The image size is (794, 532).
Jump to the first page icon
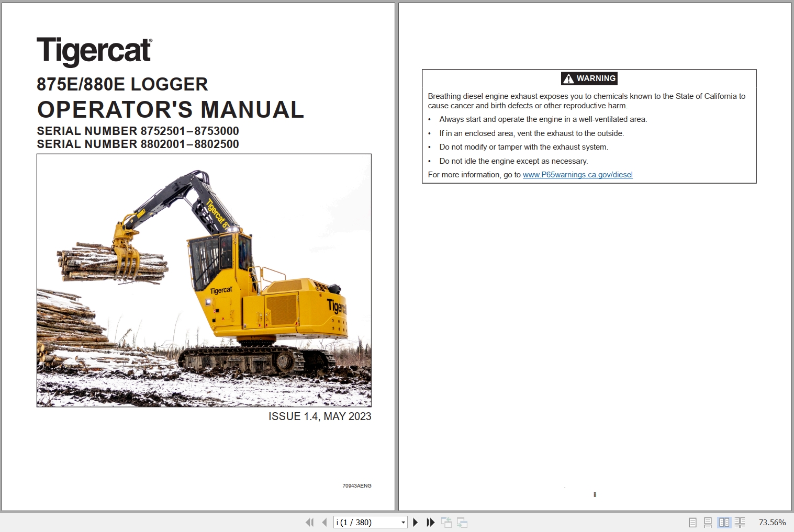click(310, 522)
